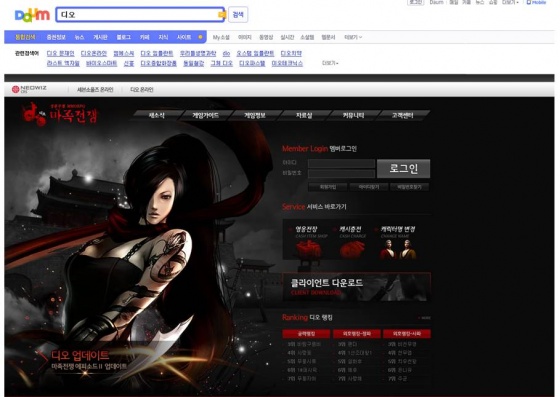
Task: Open the 게임가이드 game menu
Action: (205, 115)
